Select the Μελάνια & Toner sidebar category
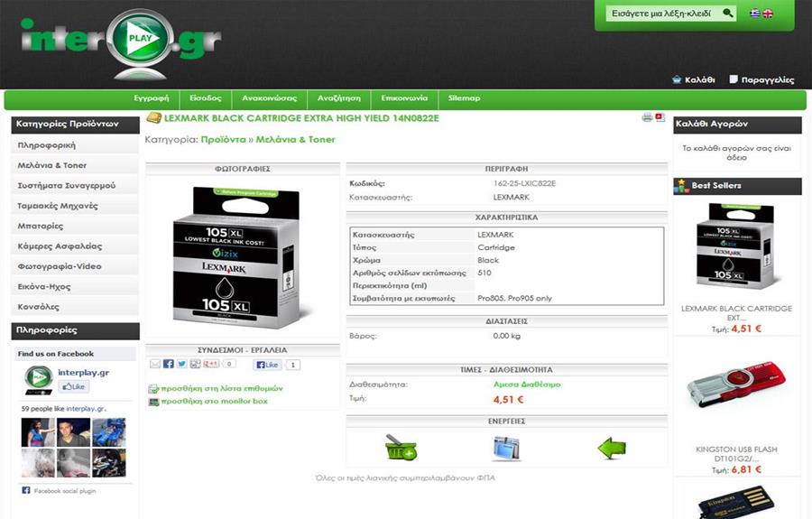This screenshot has width=812, height=519. (x=75, y=166)
